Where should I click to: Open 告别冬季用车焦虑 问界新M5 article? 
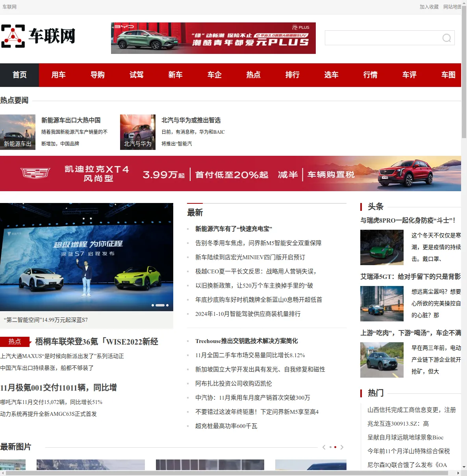(258, 243)
